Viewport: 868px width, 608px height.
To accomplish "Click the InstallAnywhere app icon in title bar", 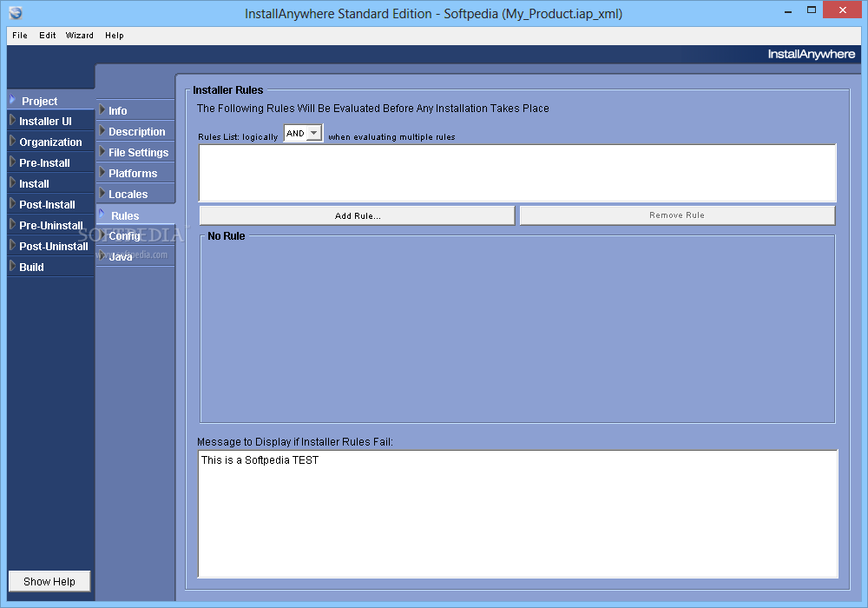I will pos(16,13).
